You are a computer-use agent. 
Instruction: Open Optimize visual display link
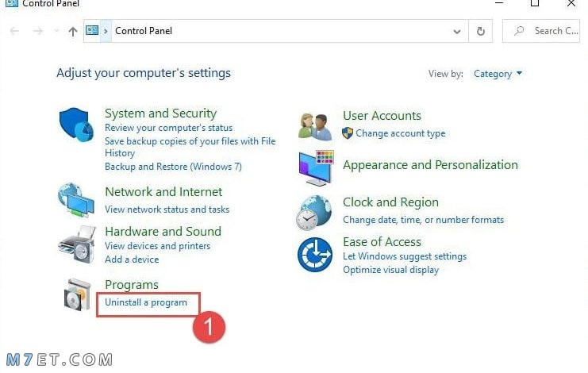click(390, 270)
